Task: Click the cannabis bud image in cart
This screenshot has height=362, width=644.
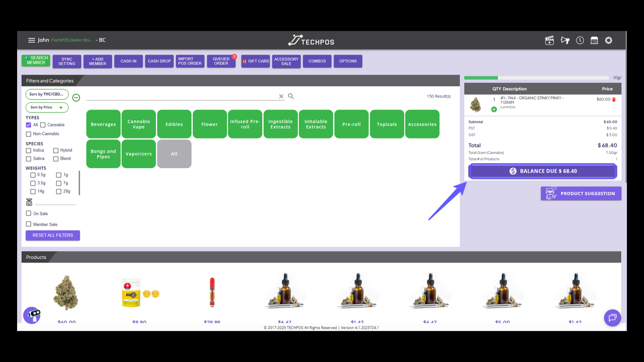Action: 475,105
